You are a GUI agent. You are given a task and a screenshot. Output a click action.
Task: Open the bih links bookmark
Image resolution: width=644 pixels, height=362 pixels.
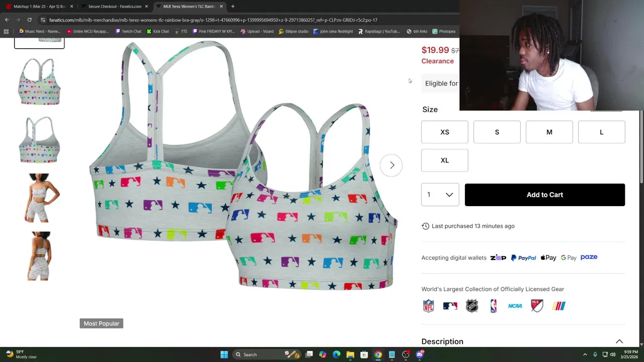coord(417,31)
